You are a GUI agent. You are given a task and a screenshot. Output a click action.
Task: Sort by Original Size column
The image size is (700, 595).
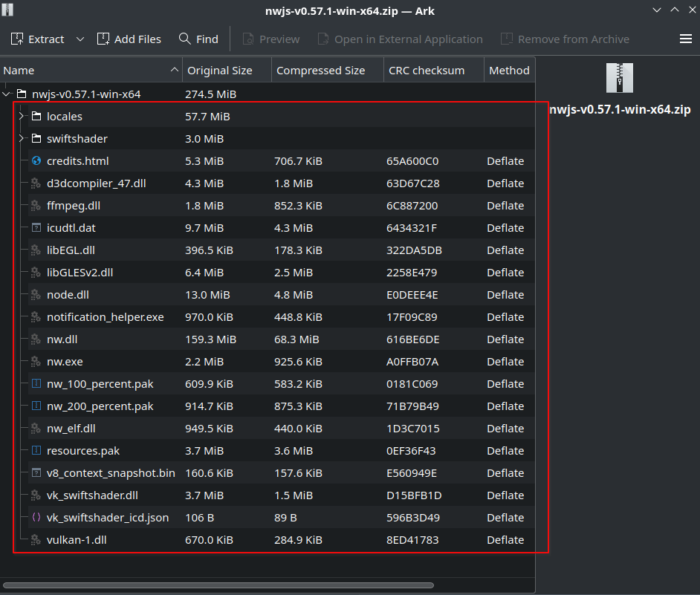227,71
